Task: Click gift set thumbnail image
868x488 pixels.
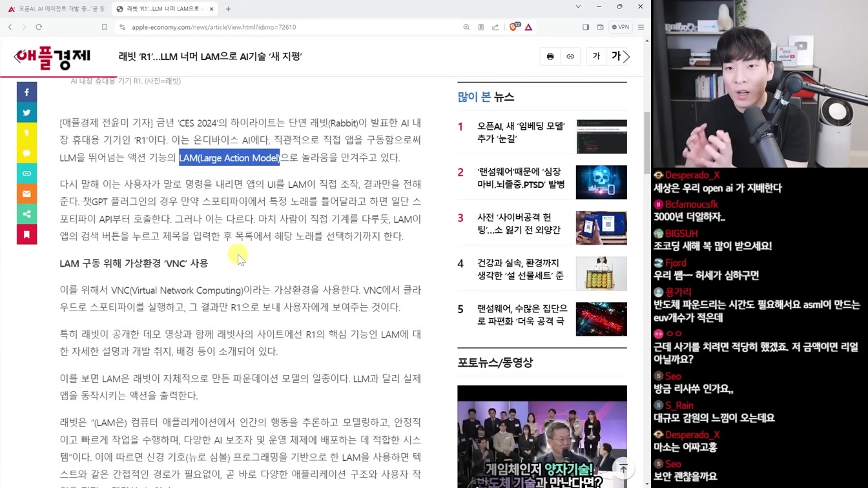Action: (x=601, y=274)
